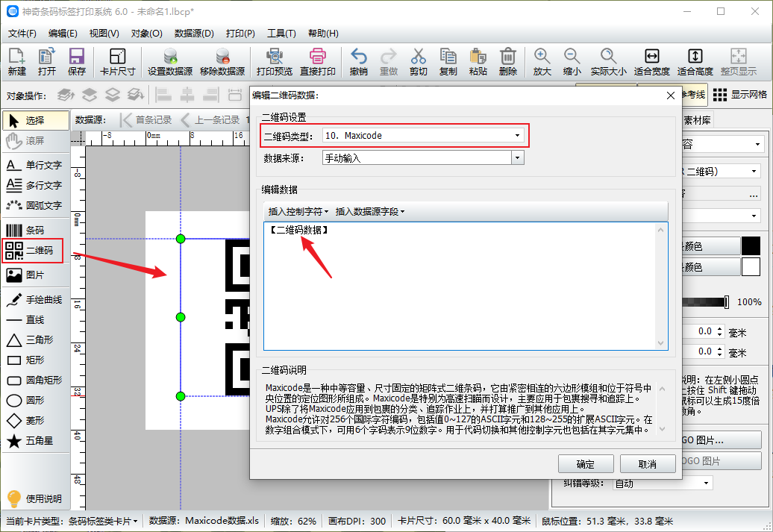
Task: Click the black color swatch
Action: point(751,246)
